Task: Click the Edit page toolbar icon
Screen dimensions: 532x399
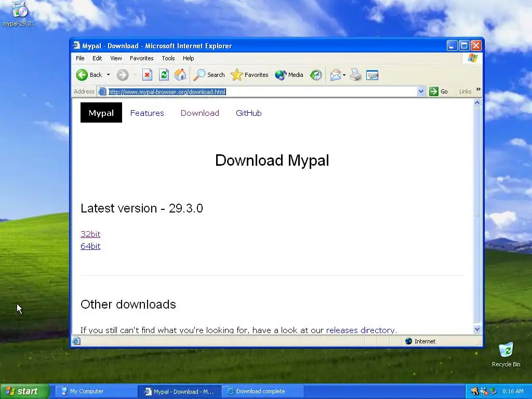Action: (x=372, y=75)
